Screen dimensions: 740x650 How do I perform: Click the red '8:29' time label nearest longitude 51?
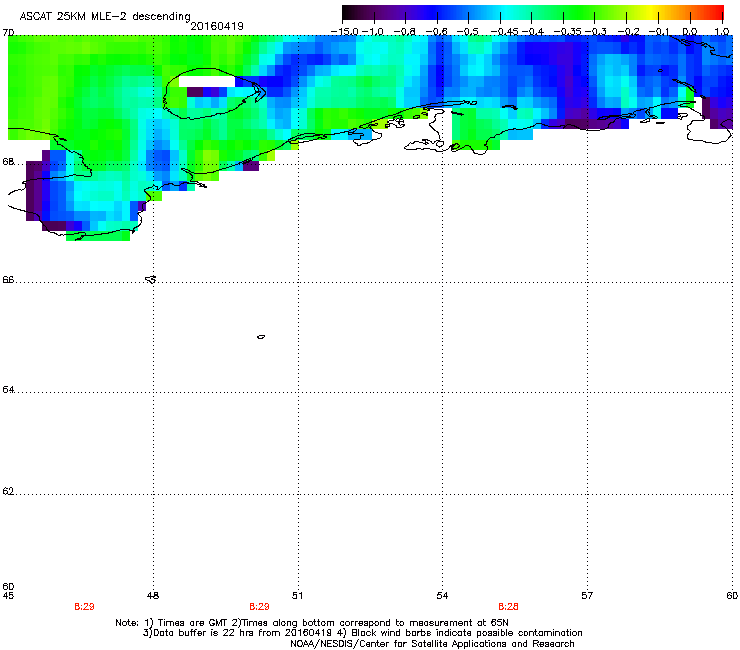[x=259, y=607]
